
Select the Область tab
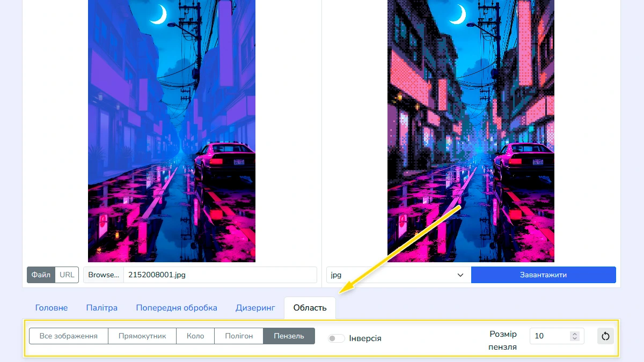tap(310, 308)
